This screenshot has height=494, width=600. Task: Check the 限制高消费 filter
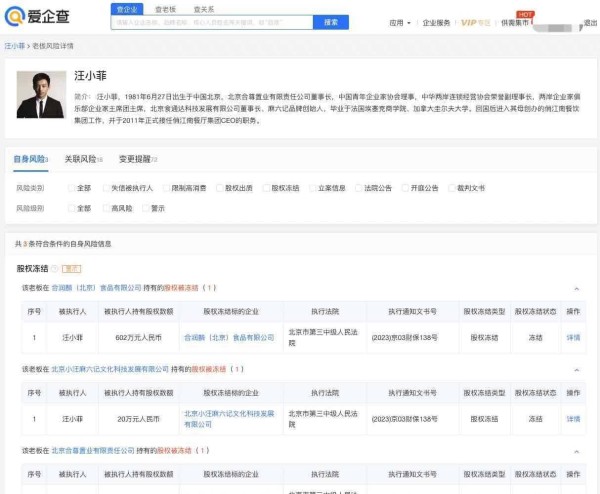point(166,188)
